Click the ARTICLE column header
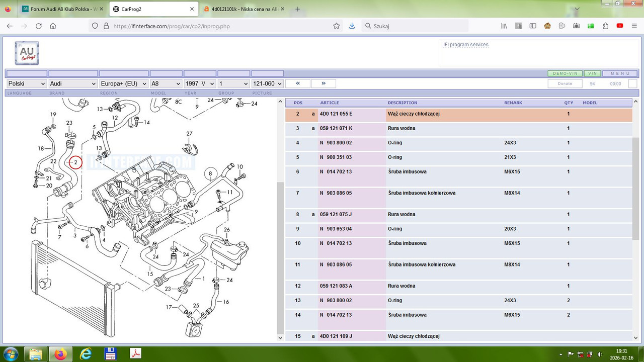 click(330, 103)
